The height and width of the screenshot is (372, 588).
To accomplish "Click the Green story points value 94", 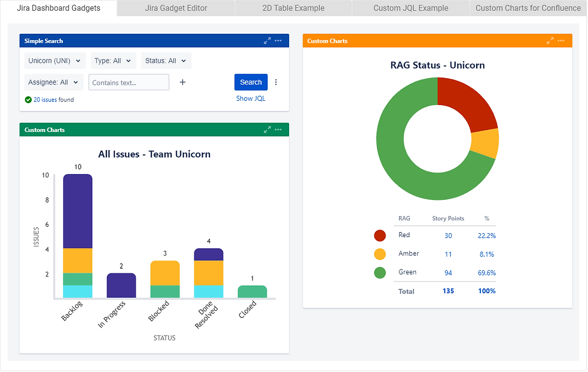I will click(x=448, y=272).
